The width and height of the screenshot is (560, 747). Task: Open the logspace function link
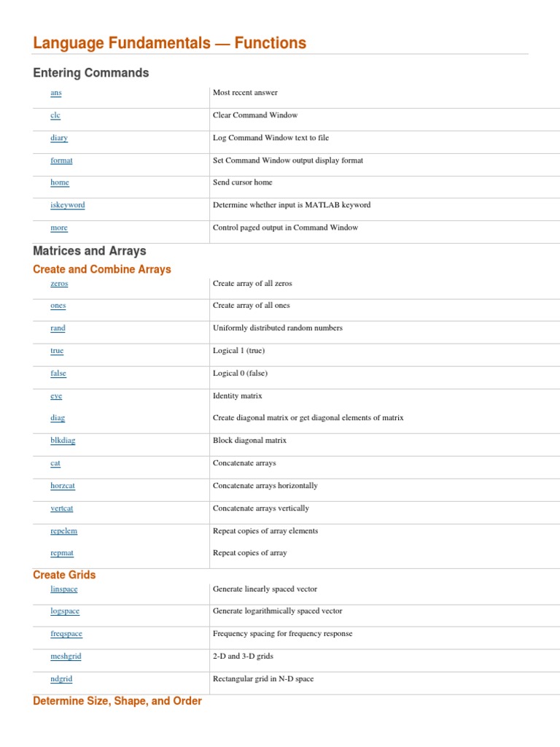[65, 612]
